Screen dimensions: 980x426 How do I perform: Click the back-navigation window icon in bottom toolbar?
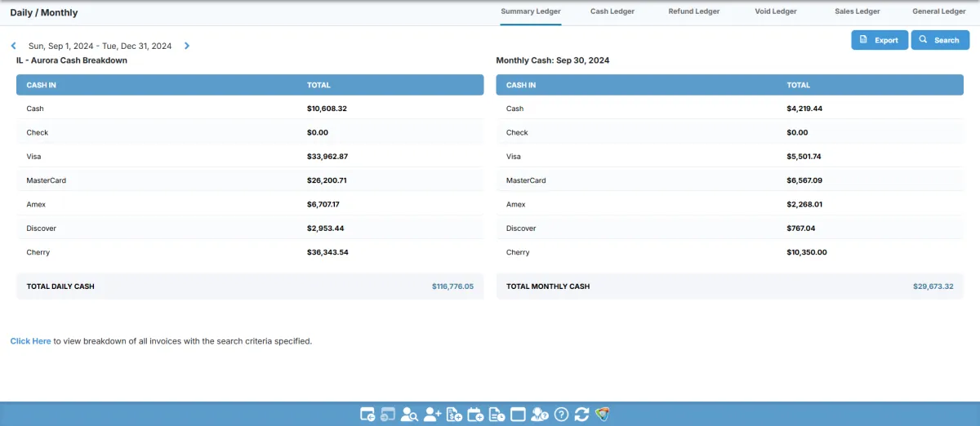[x=367, y=415]
